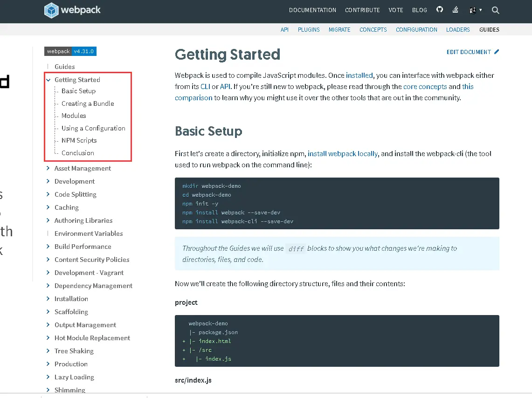Image resolution: width=532 pixels, height=398 pixels.
Task: Jump to Basic Setup in sidebar
Action: point(78,91)
